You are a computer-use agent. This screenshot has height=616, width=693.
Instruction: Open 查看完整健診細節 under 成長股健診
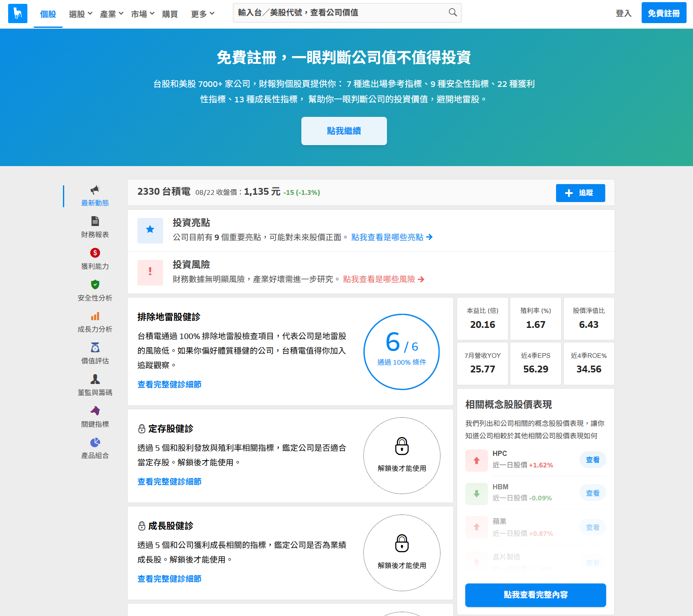(170, 579)
